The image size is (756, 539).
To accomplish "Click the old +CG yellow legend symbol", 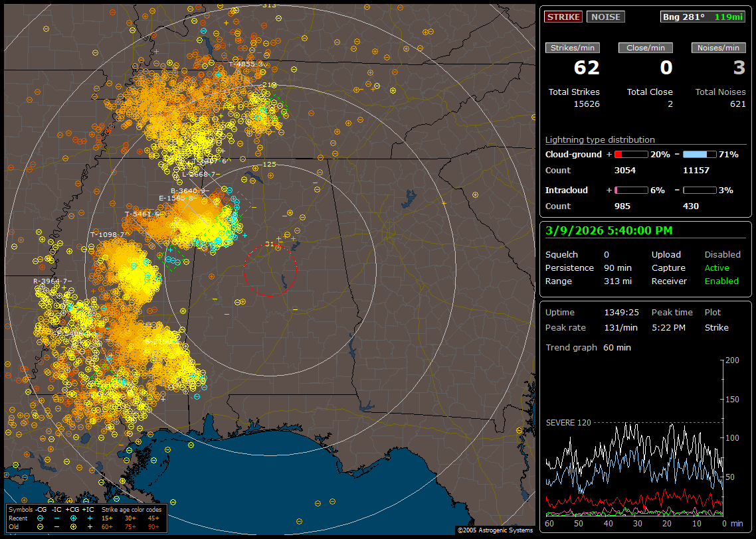I will coord(73,526).
